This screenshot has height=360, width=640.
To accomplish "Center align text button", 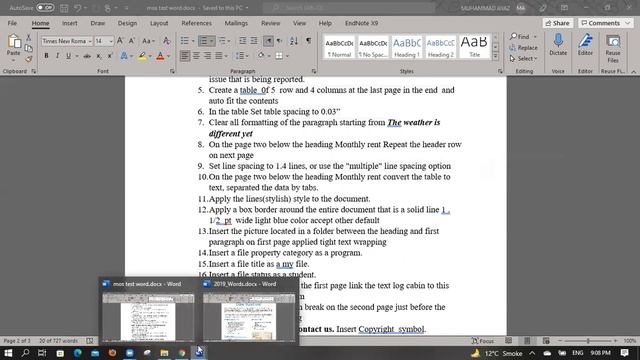I will click(x=196, y=56).
